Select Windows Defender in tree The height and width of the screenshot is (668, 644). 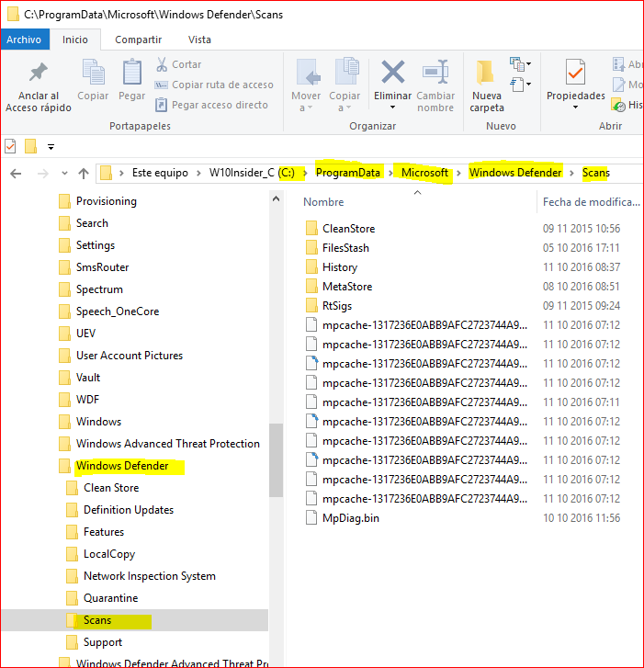point(122,466)
